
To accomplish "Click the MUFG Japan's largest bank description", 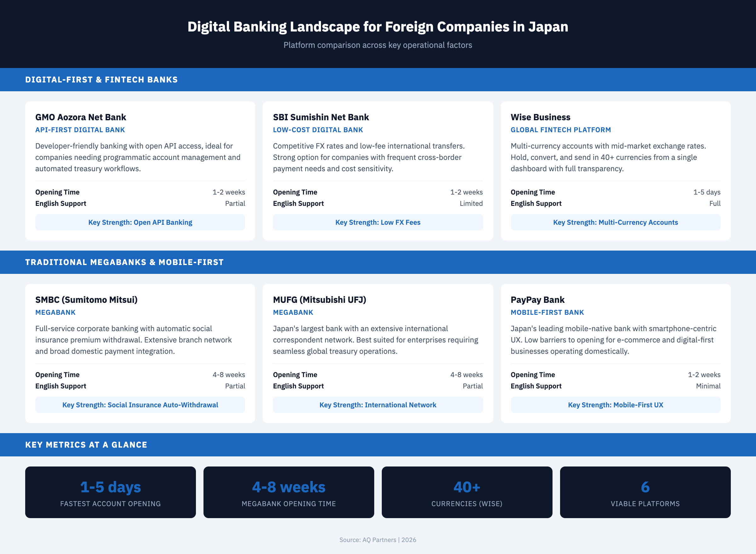I will tap(375, 340).
